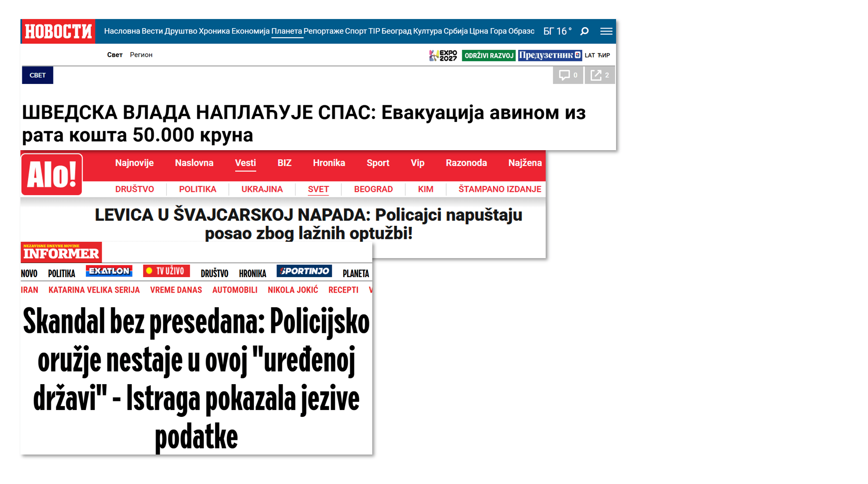Click the ODRŽIVI RAZVOJ green banner
Screen dimensions: 868x484
[488, 55]
